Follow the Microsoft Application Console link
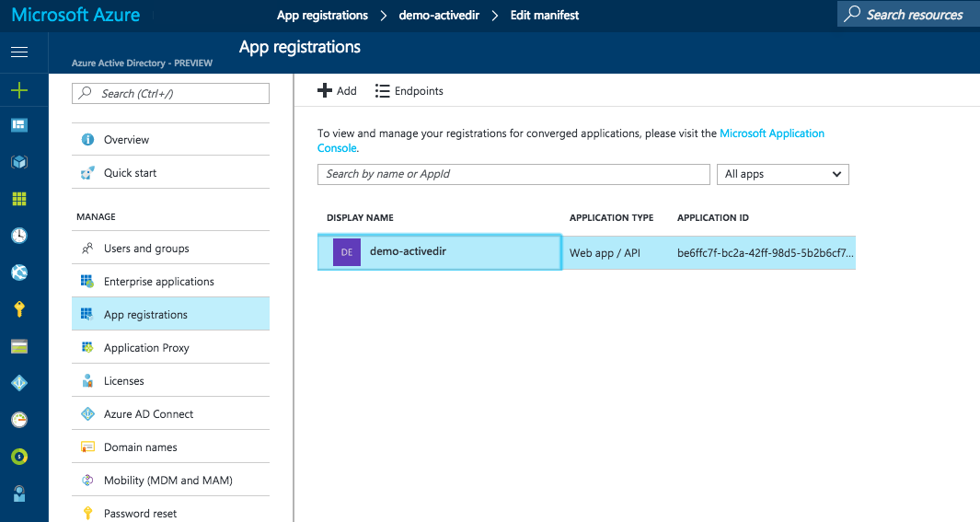The width and height of the screenshot is (980, 522). 772,133
